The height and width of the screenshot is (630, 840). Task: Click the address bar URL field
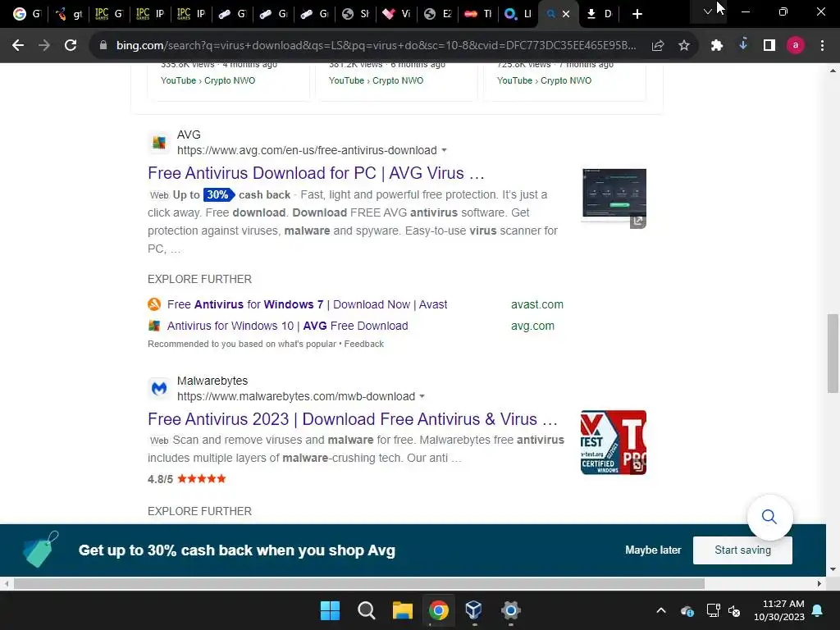pos(375,46)
